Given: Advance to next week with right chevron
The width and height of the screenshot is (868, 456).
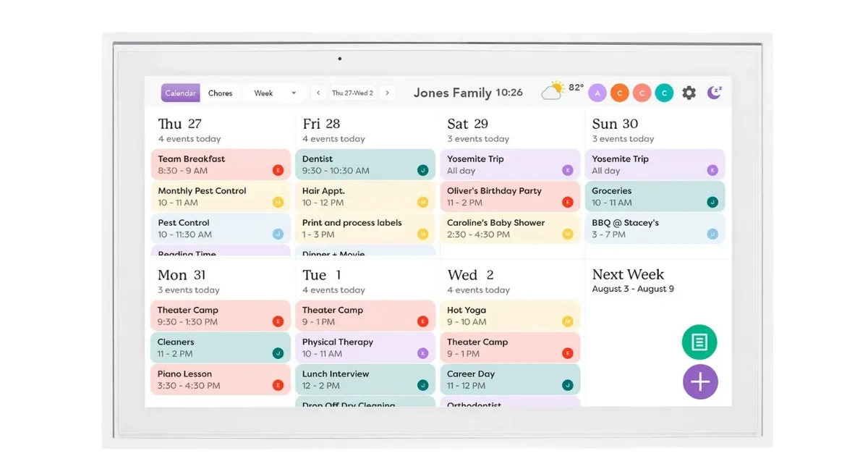Looking at the screenshot, I should pos(388,93).
